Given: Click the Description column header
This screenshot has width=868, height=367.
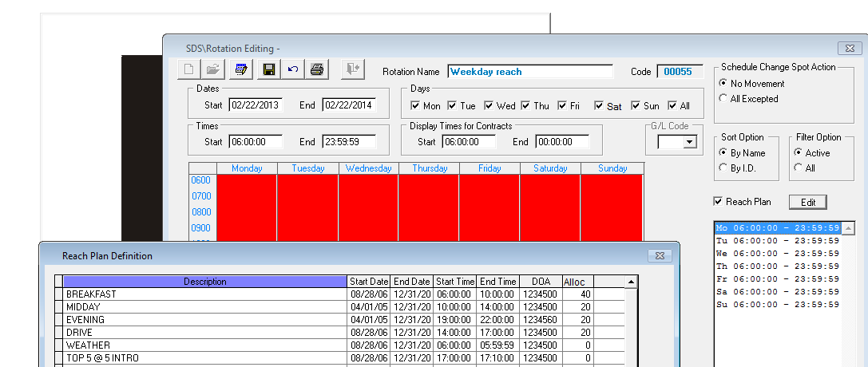Looking at the screenshot, I should [x=205, y=282].
